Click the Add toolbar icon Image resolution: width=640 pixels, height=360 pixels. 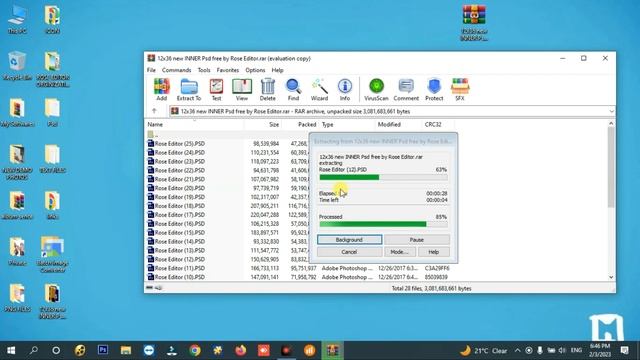162,89
